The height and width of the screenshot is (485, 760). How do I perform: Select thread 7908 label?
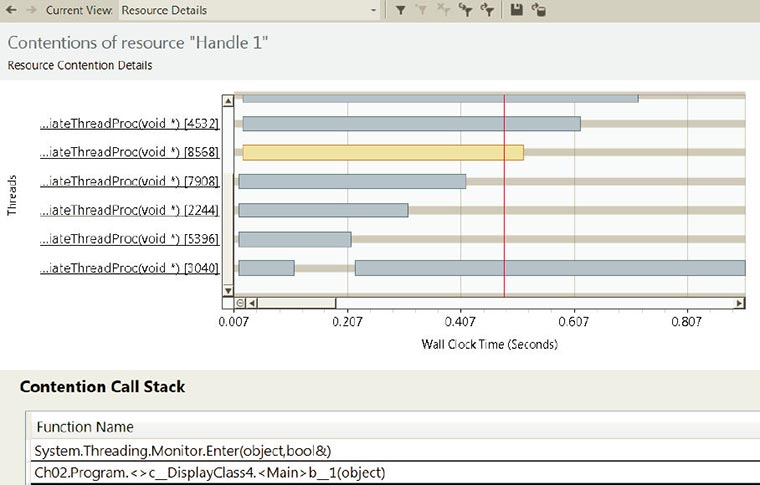click(x=129, y=182)
